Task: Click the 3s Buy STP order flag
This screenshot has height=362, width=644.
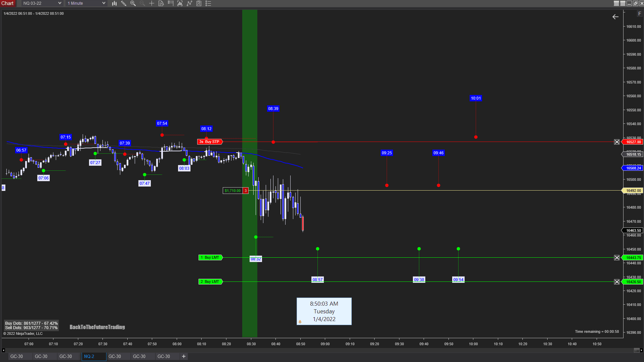Action: 210,142
